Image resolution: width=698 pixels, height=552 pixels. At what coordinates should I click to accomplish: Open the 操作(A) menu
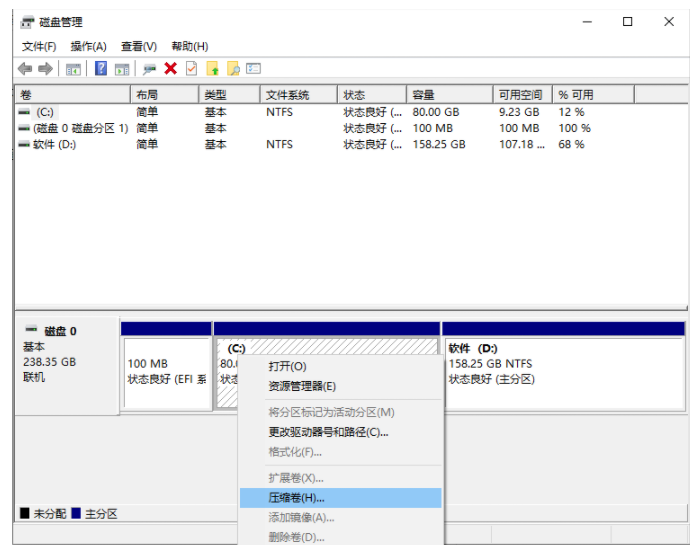pyautogui.click(x=88, y=46)
